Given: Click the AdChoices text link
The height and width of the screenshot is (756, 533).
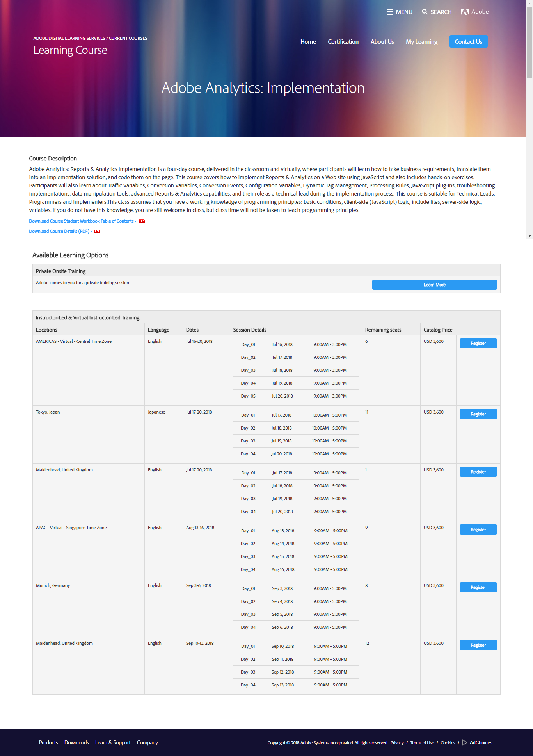Looking at the screenshot, I should (481, 743).
